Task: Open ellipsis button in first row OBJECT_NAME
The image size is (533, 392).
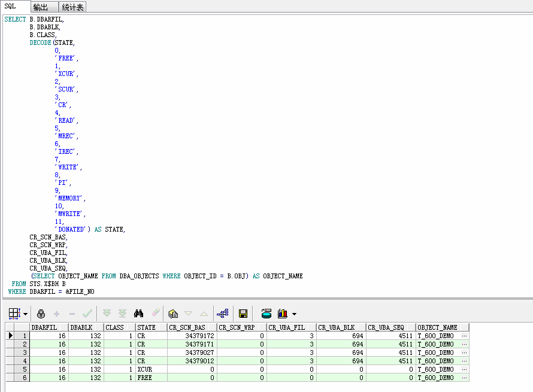Action: (464, 336)
